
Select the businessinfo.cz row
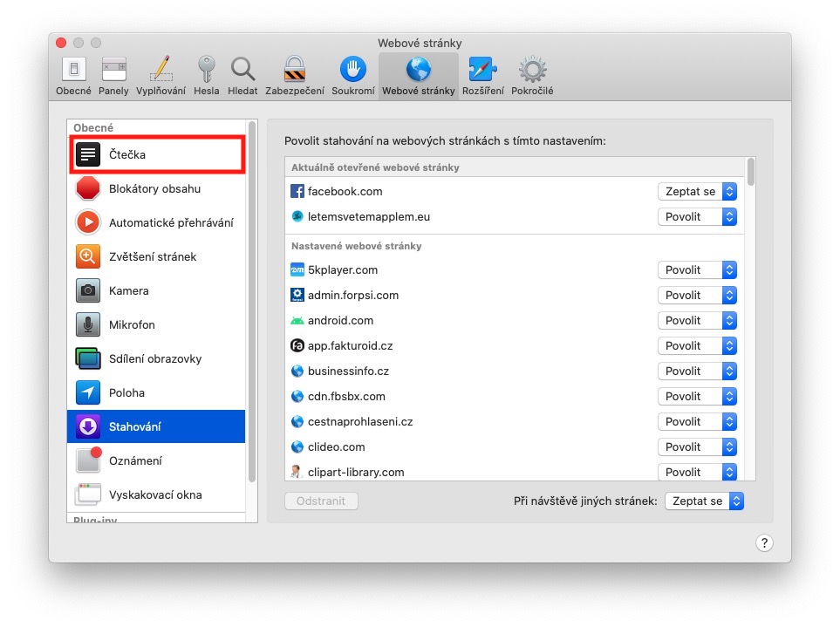tap(515, 371)
